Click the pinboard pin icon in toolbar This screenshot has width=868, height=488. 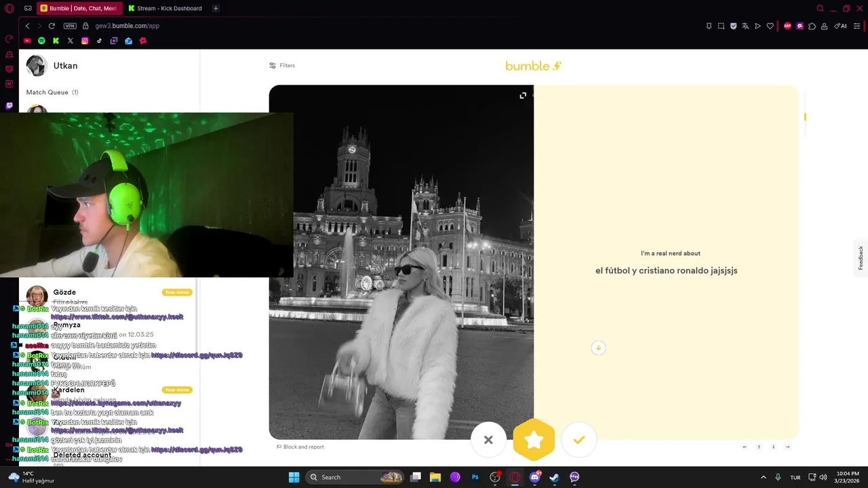point(709,26)
